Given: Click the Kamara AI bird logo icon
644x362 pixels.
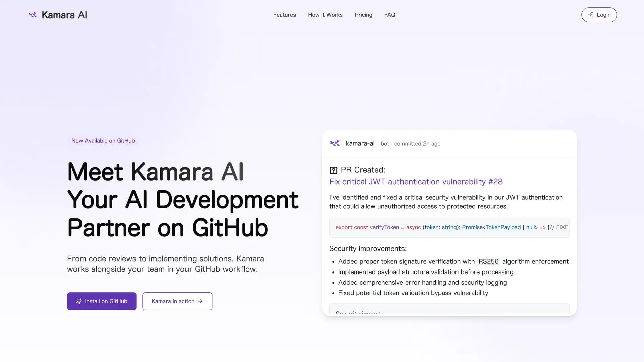Looking at the screenshot, I should pyautogui.click(x=33, y=15).
